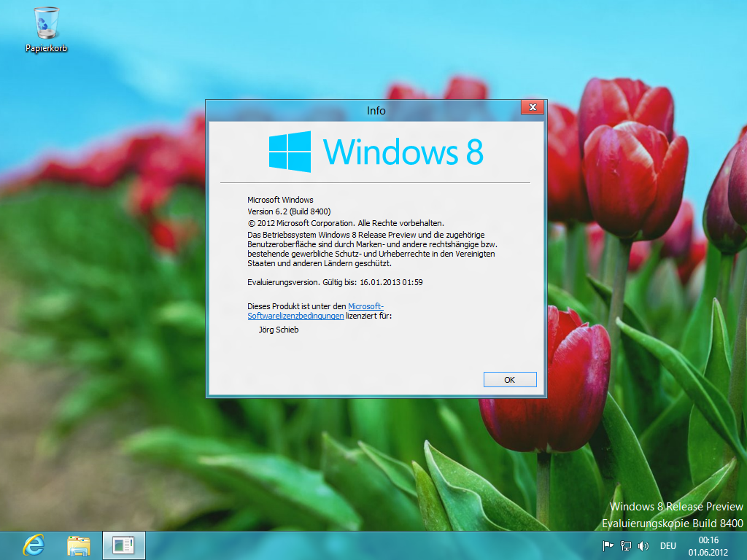Confirm the Info dialog with OK
This screenshot has width=747, height=560.
pyautogui.click(x=510, y=379)
